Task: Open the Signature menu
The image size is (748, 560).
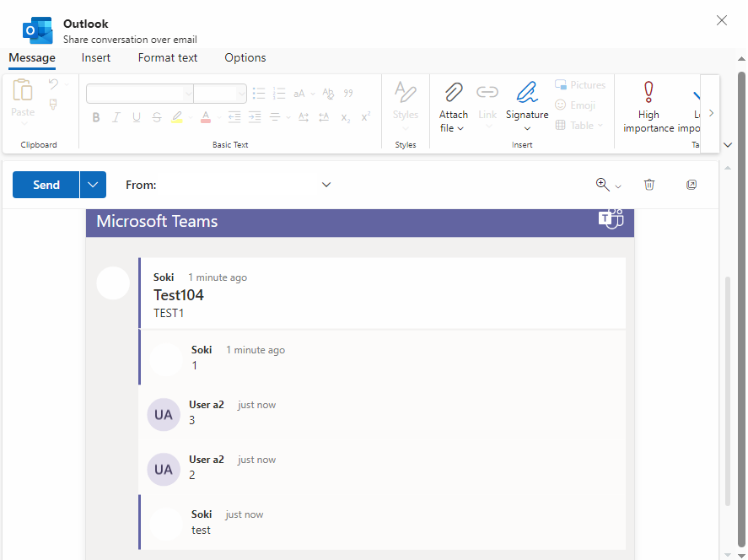Action: 527,106
